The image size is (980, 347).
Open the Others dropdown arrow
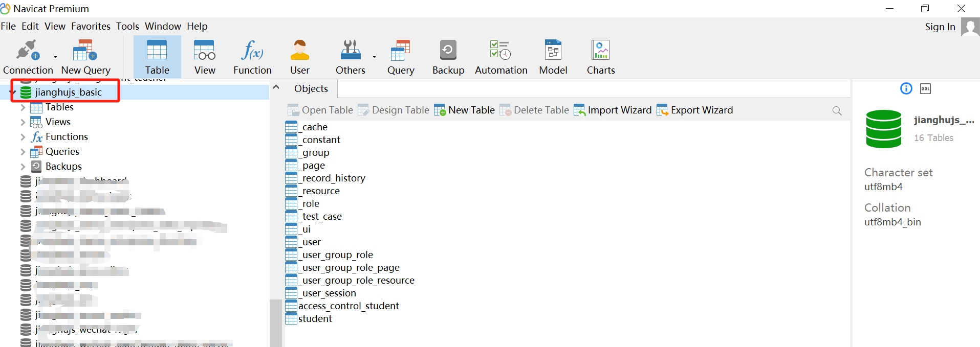point(374,57)
